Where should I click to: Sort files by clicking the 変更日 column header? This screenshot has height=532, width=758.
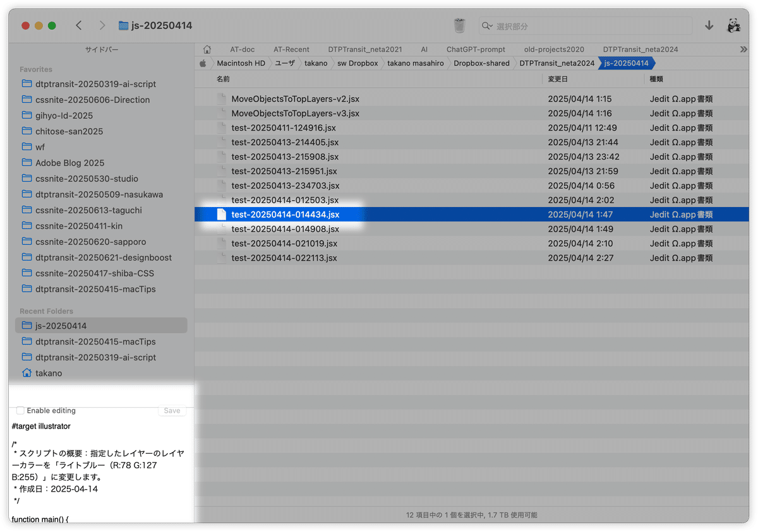pyautogui.click(x=558, y=78)
